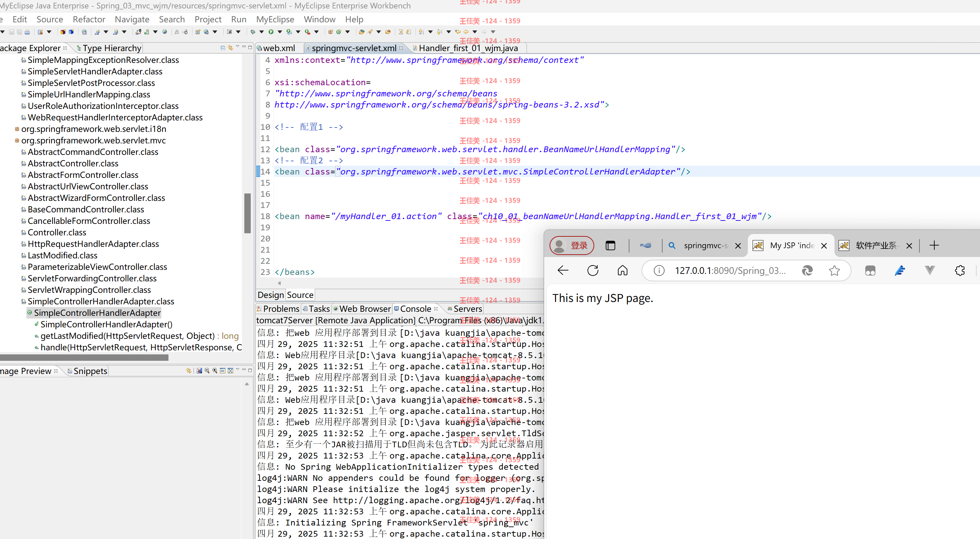Viewport: 980px width, 539px height.
Task: Open the Run configurations dropdown arrow
Action: click(280, 32)
